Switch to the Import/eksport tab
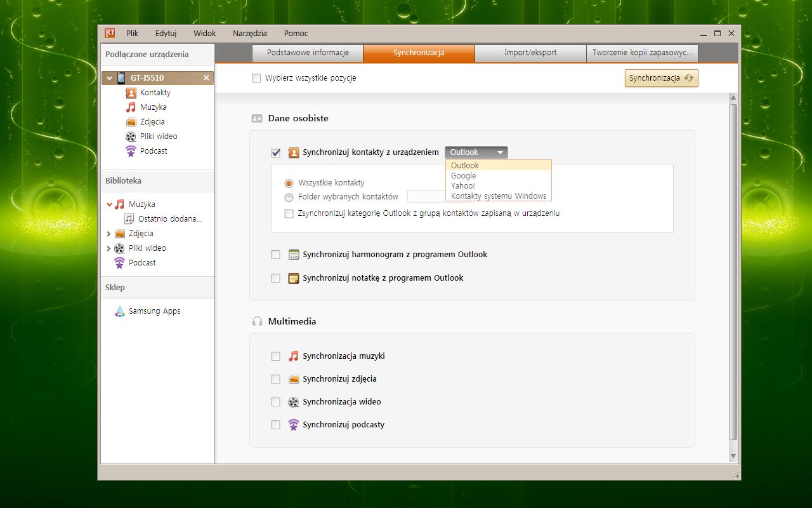 530,53
